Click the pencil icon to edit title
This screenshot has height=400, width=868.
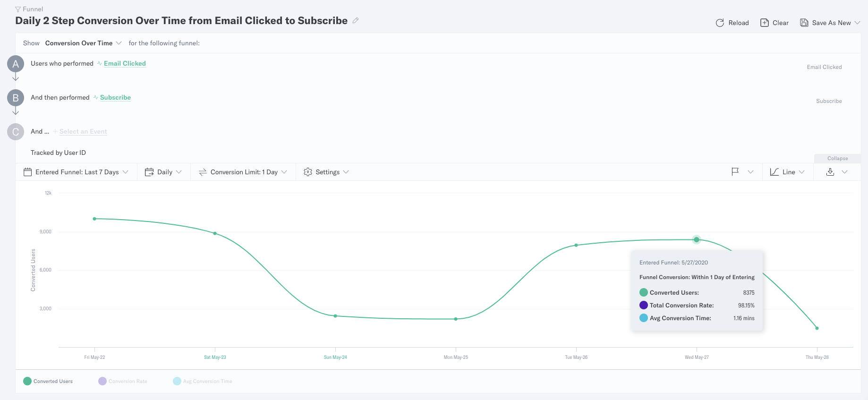click(356, 20)
